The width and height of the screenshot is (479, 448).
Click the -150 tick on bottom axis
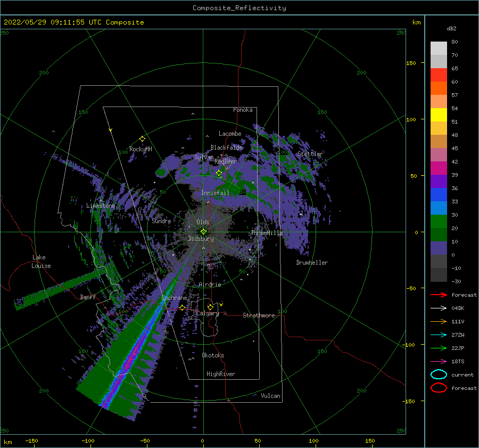coord(31,441)
